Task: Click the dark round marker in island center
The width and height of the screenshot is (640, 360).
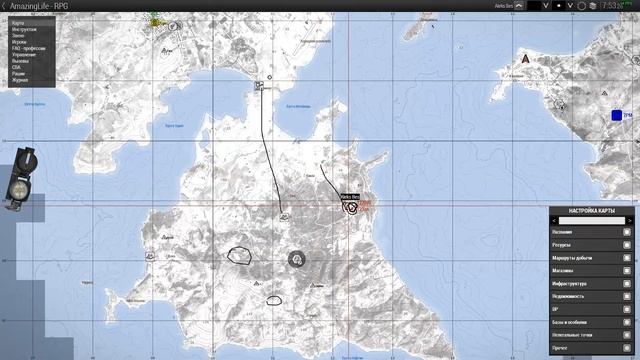Action: pos(297,259)
